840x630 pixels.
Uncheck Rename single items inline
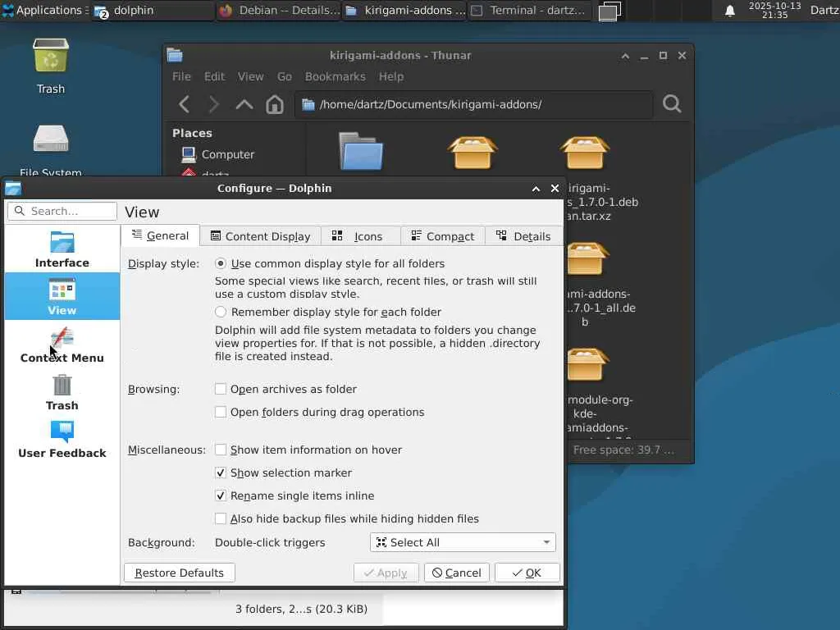point(294,495)
